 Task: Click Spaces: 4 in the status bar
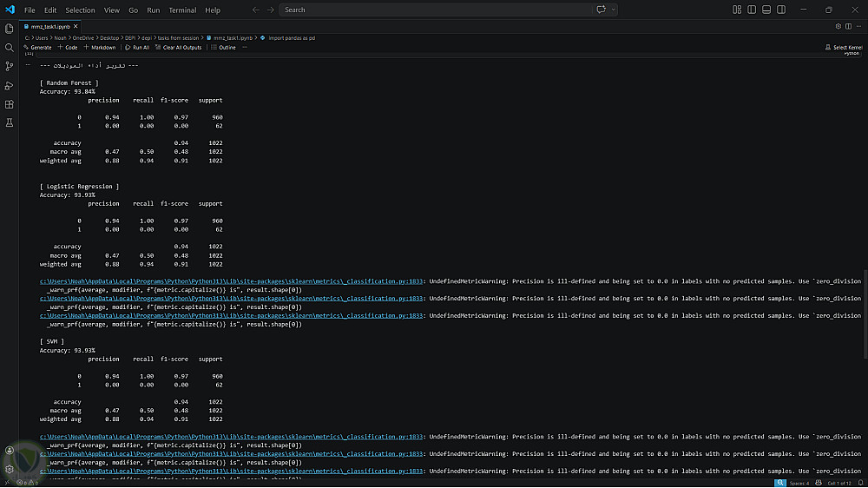pos(799,484)
